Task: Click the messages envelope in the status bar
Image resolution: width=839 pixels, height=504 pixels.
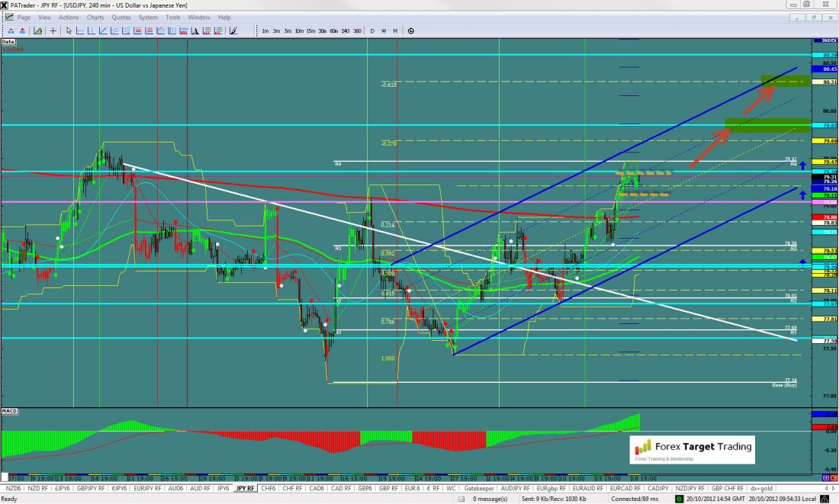Action: coord(466,499)
